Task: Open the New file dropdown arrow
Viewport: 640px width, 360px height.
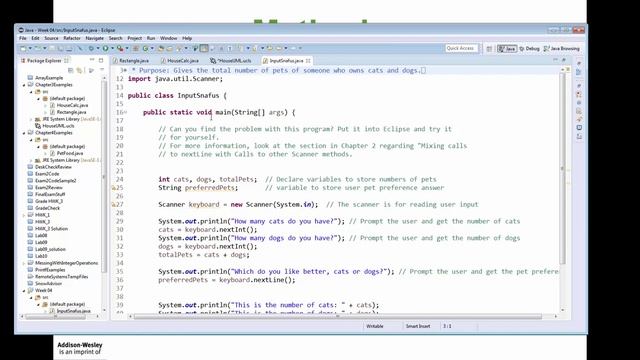Action: click(30, 48)
